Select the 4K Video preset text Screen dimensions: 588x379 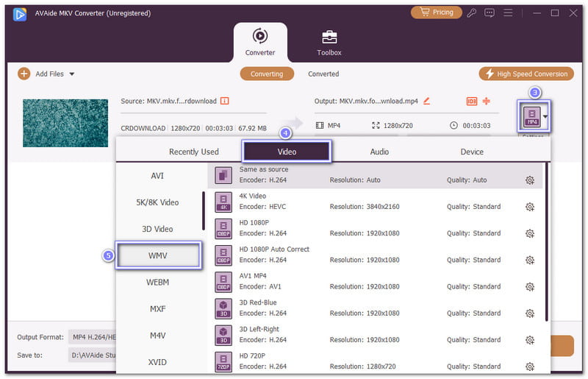(x=252, y=196)
